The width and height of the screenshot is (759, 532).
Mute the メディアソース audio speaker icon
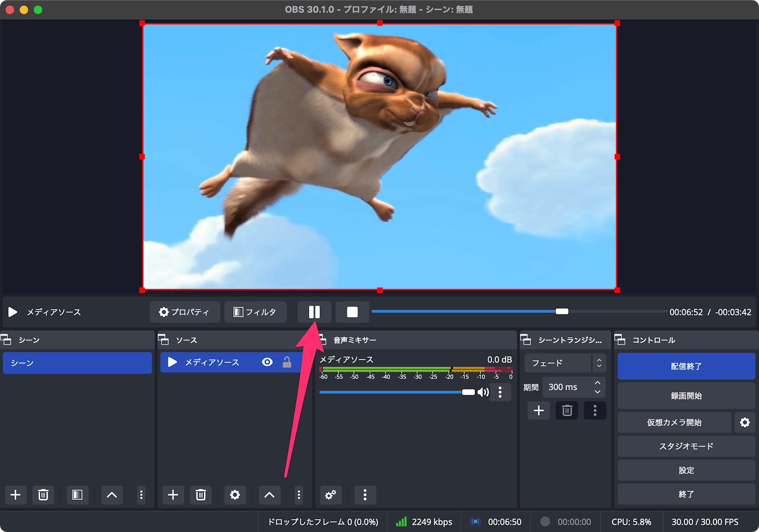point(483,392)
